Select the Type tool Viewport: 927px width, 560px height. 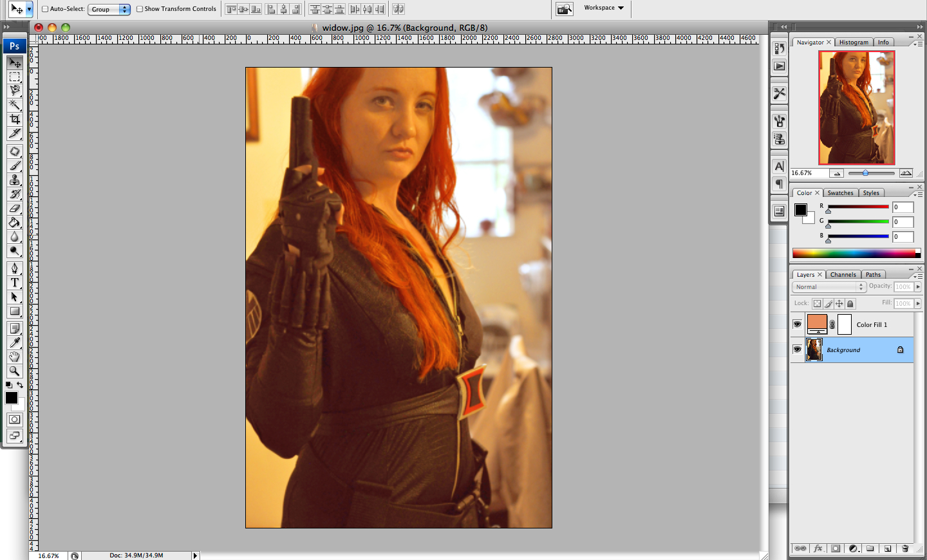point(15,283)
